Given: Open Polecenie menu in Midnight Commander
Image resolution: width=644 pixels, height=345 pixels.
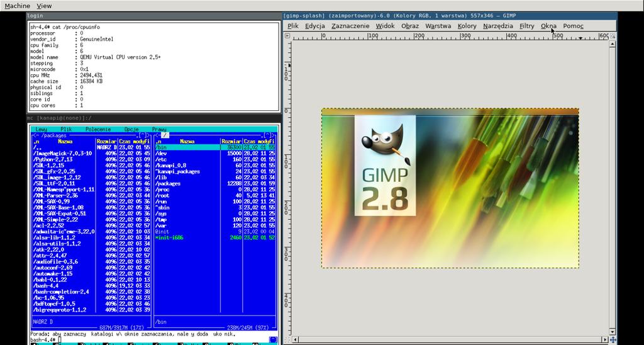Looking at the screenshot, I should point(98,129).
